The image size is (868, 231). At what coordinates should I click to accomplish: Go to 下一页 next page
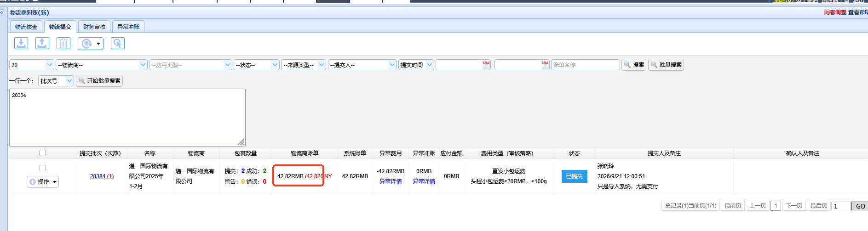click(794, 206)
